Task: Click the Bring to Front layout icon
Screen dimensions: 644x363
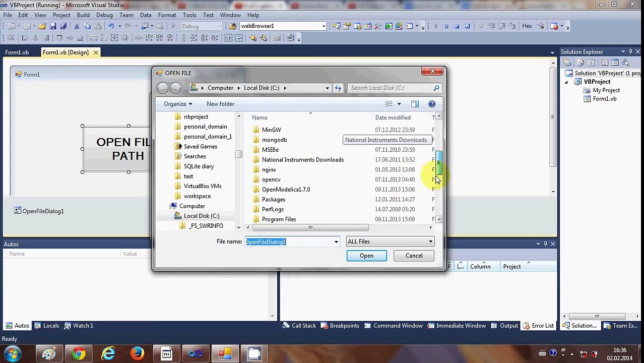Action: pos(252,38)
